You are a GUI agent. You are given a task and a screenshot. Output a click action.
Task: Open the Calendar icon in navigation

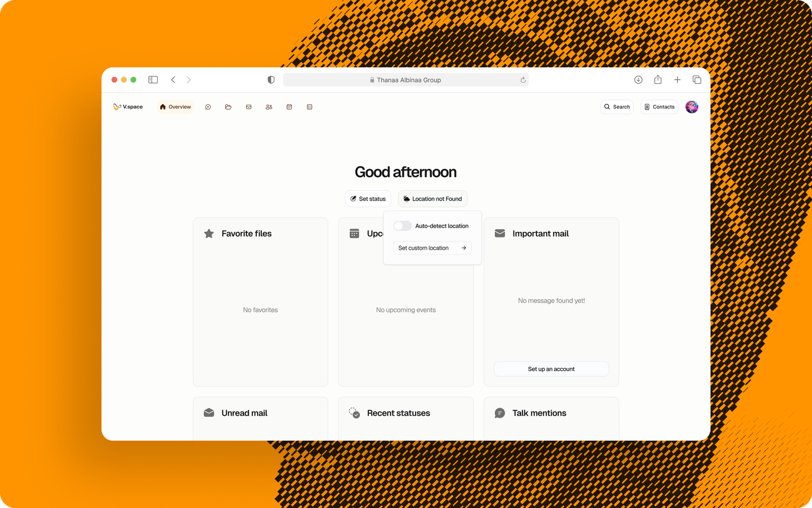click(289, 107)
